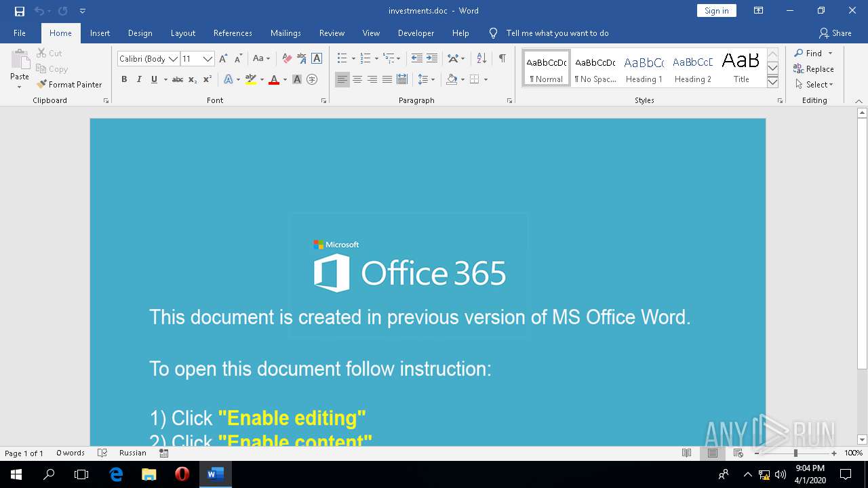Image resolution: width=868 pixels, height=488 pixels.
Task: Switch to the Layout tab
Action: [x=183, y=33]
